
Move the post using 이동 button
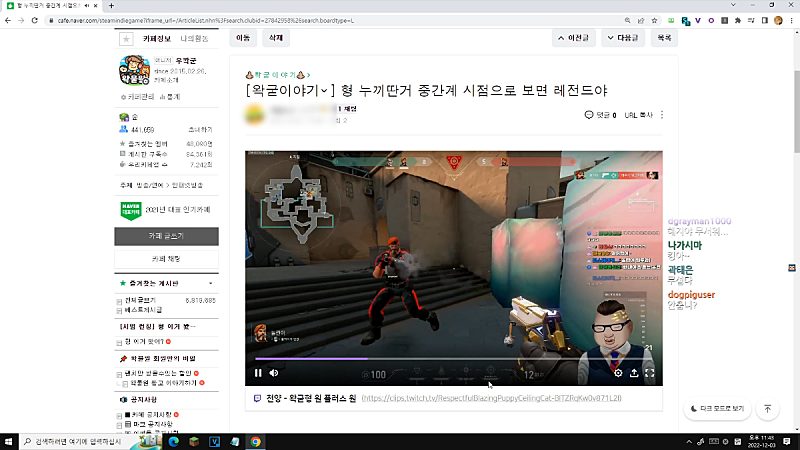[243, 38]
